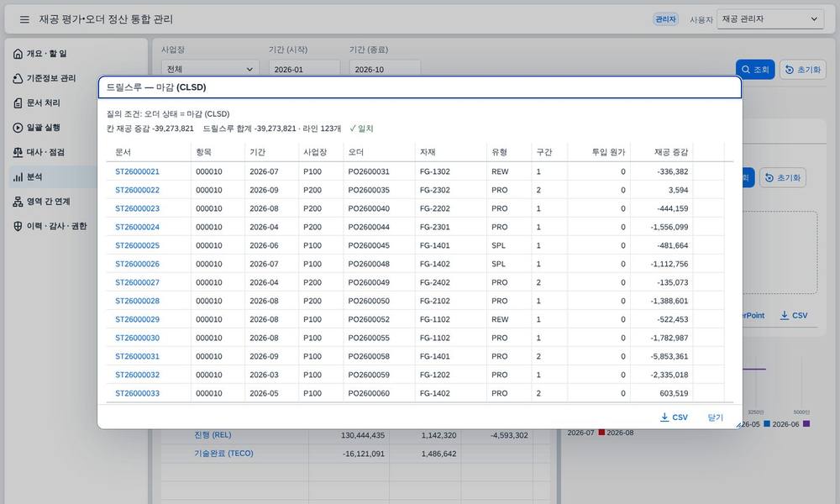The width and height of the screenshot is (840, 504).
Task: Open 기준정보 관리 in the sidebar
Action: [x=51, y=78]
